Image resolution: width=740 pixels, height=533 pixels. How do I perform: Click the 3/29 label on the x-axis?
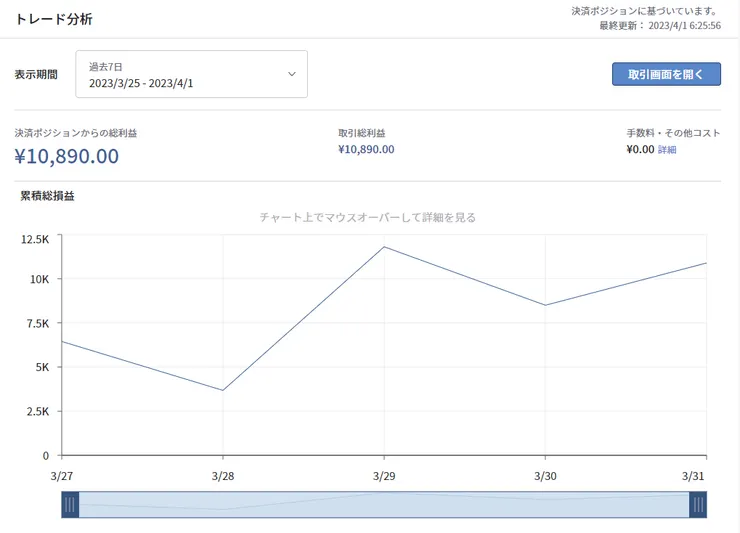click(x=384, y=476)
